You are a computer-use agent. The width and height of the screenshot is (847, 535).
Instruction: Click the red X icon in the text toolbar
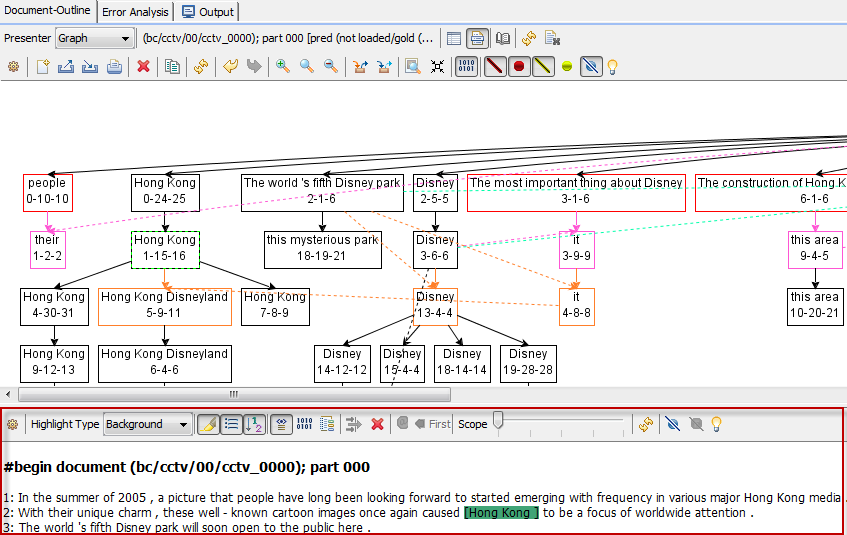point(378,424)
